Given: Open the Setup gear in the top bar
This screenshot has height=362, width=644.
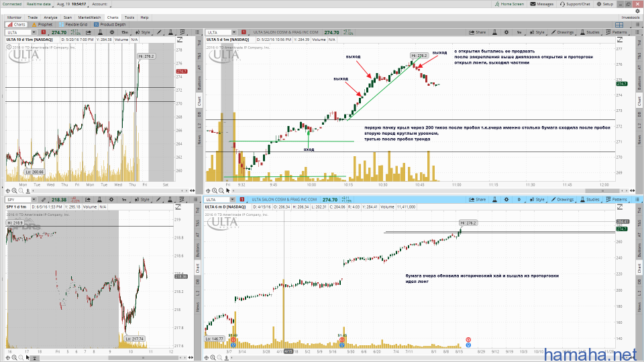Looking at the screenshot, I should [604, 4].
